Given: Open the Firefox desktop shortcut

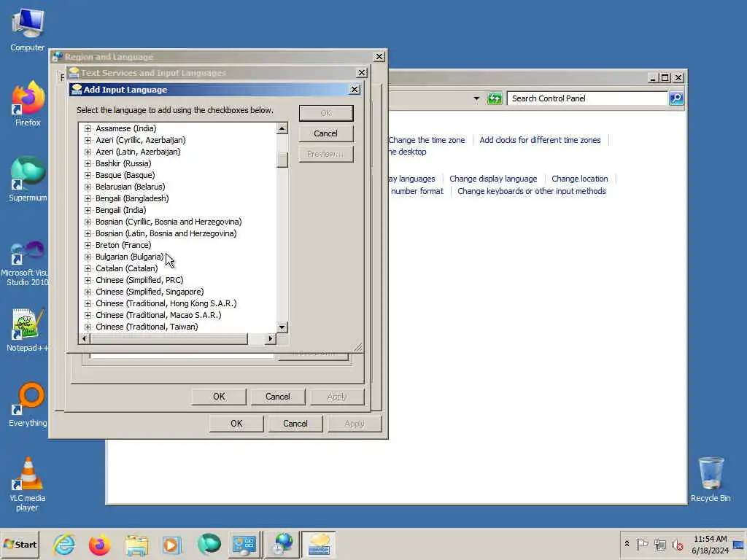Looking at the screenshot, I should 28,104.
